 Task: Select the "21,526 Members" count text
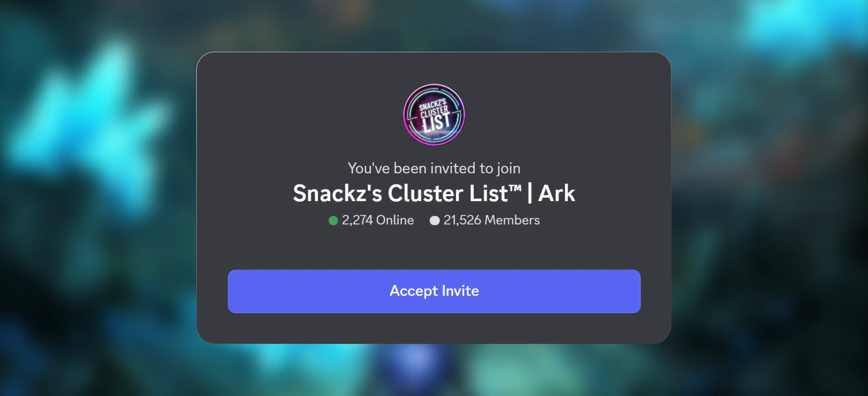pyautogui.click(x=492, y=220)
